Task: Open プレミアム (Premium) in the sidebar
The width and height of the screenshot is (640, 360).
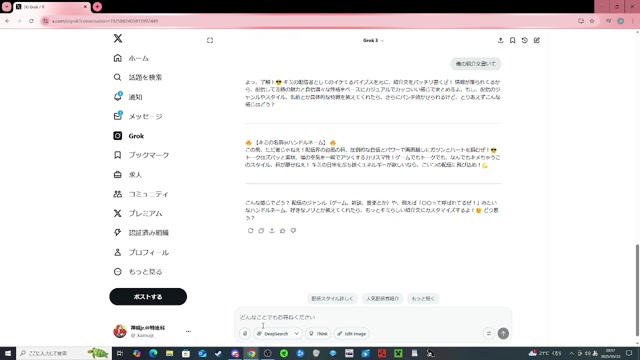Action: (138, 213)
